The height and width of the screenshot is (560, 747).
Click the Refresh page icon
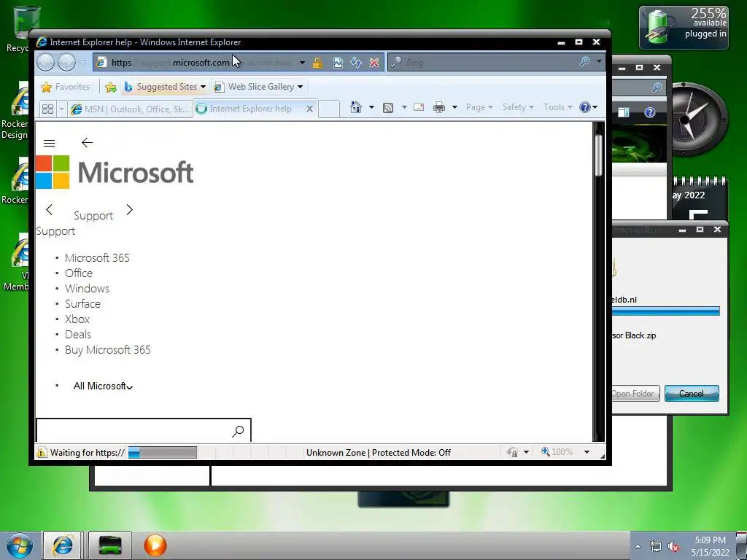[356, 63]
